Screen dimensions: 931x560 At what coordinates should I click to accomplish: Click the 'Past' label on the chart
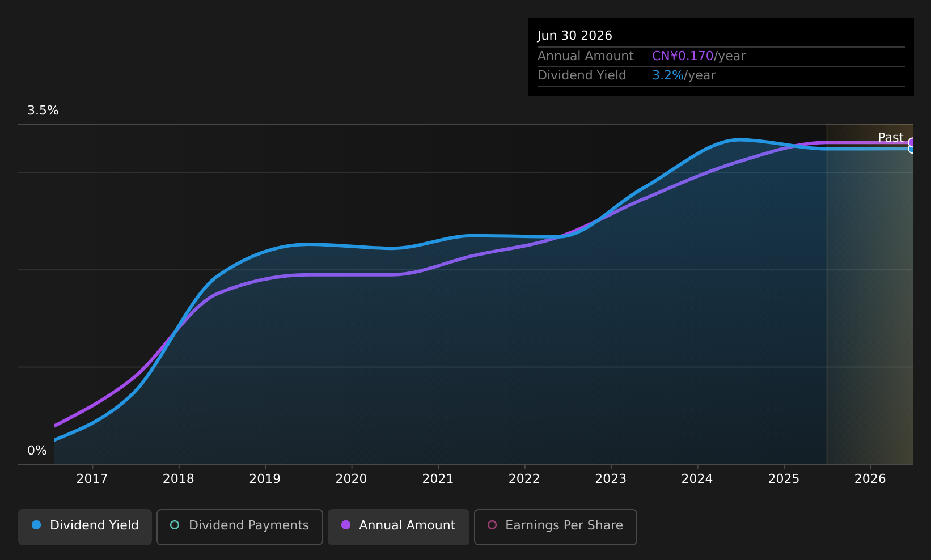(x=890, y=138)
